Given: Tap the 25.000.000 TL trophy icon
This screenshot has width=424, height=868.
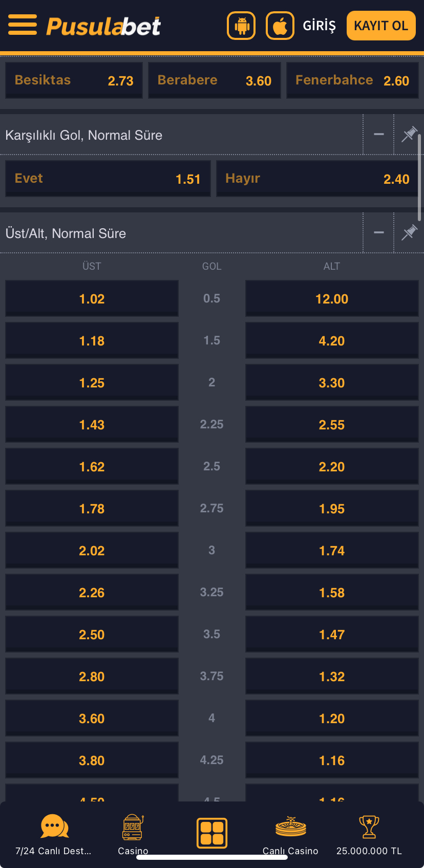Looking at the screenshot, I should click(369, 826).
